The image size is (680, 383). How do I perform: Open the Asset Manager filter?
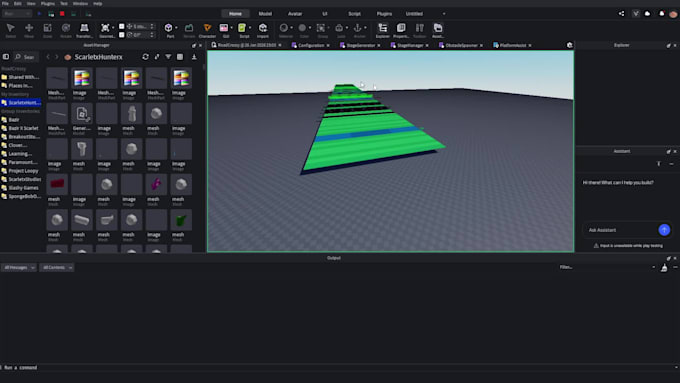(x=168, y=57)
